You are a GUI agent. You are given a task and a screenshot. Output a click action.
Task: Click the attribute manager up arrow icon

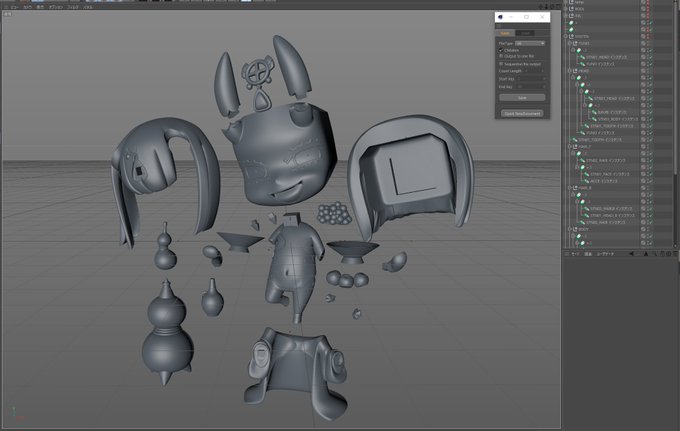pyautogui.click(x=646, y=254)
